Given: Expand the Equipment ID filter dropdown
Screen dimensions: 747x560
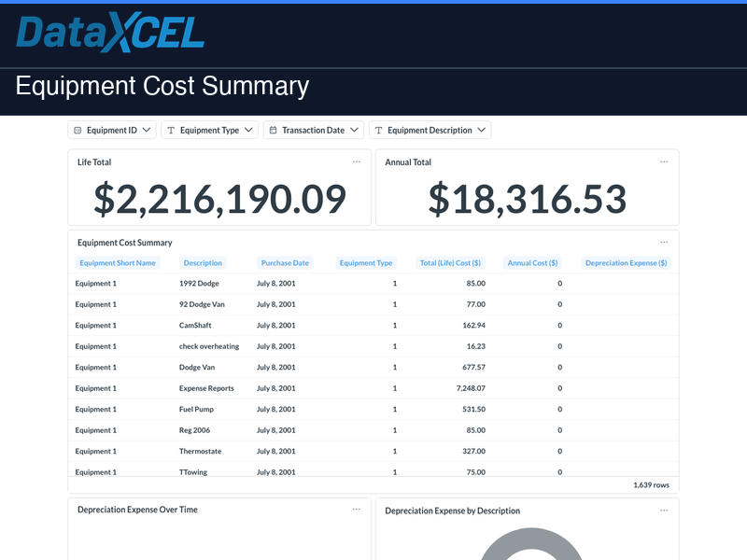Looking at the screenshot, I should [x=146, y=130].
